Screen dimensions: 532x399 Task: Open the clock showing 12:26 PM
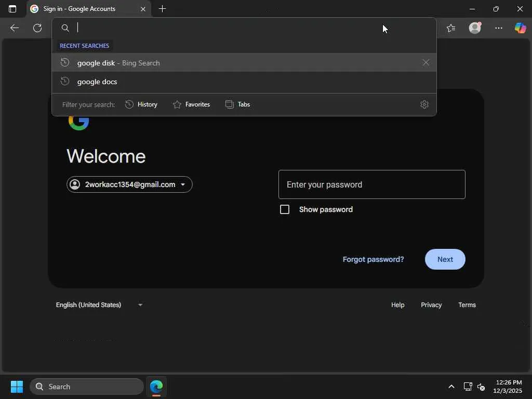[508, 387]
